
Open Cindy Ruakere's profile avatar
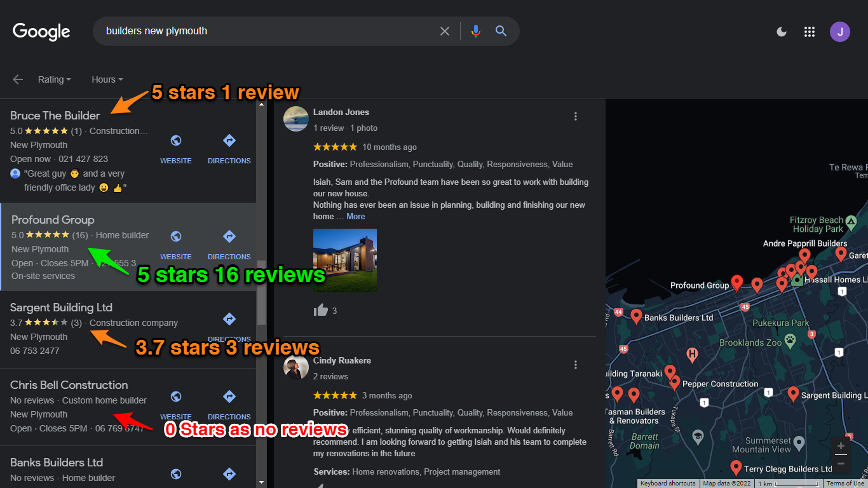pos(296,367)
